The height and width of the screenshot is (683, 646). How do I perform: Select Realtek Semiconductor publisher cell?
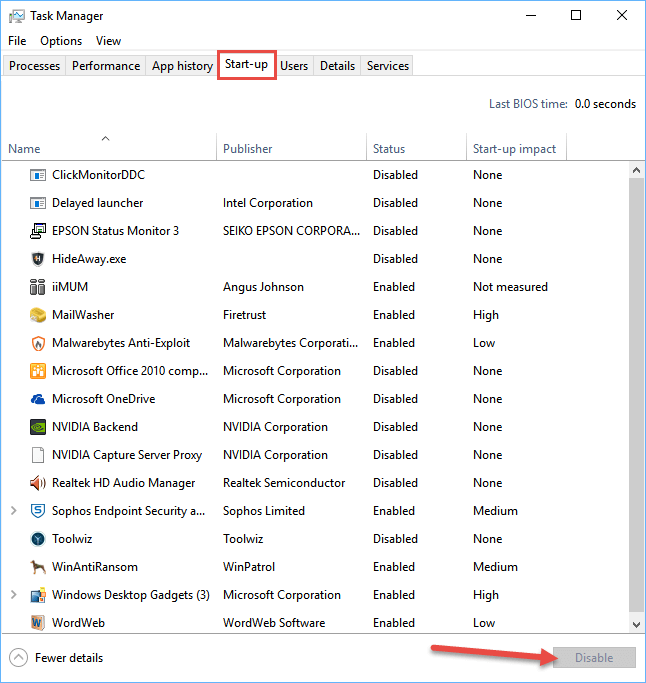coord(284,483)
